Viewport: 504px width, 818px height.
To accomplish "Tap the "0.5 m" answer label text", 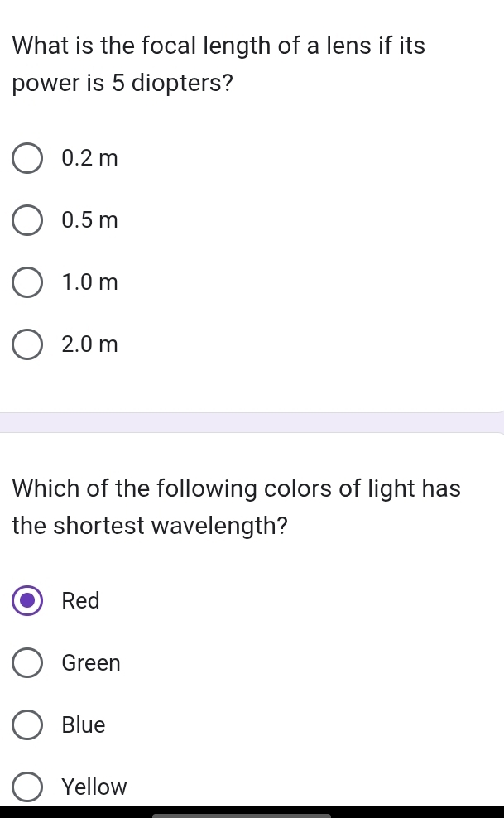I will (x=90, y=220).
